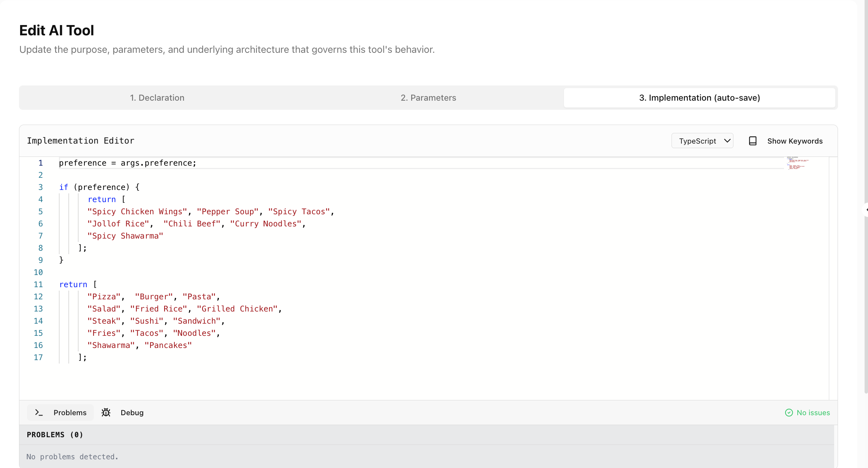868x468 pixels.
Task: Click the "Salad" string
Action: click(x=104, y=309)
